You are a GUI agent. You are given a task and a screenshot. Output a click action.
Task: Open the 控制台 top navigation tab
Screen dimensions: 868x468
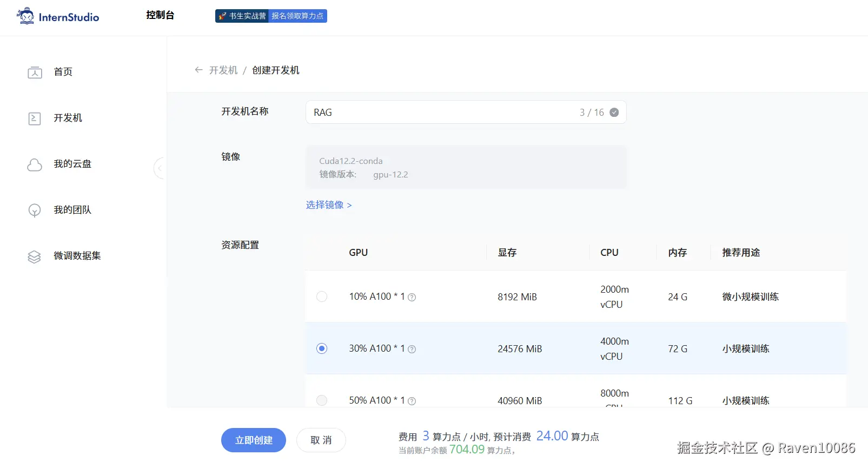point(160,15)
